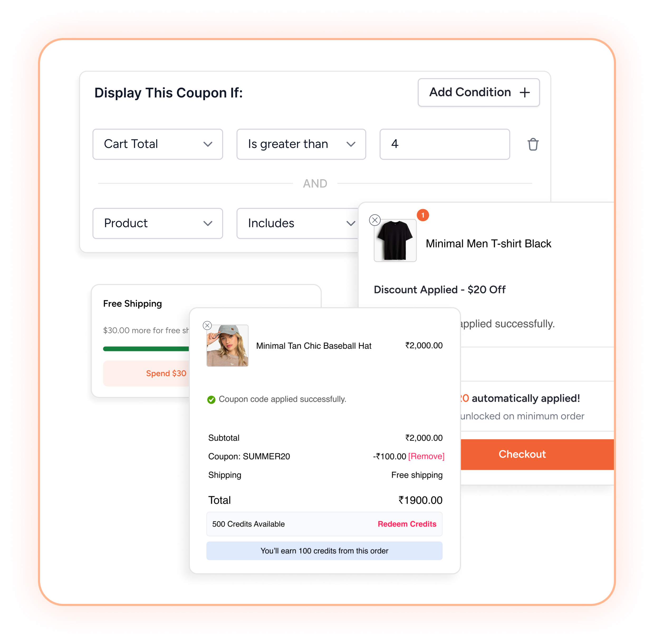
Task: Remove Minimal Men T-shirt Black with the X icon
Action: [374, 220]
